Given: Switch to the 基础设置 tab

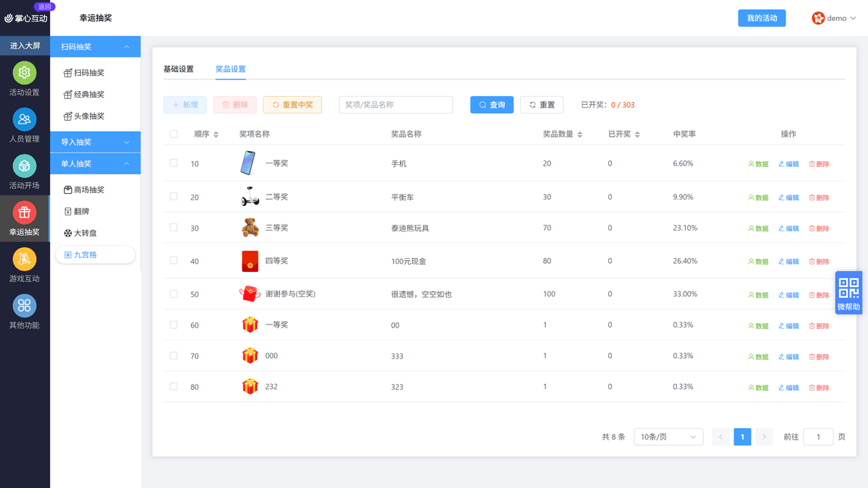Looking at the screenshot, I should 179,69.
